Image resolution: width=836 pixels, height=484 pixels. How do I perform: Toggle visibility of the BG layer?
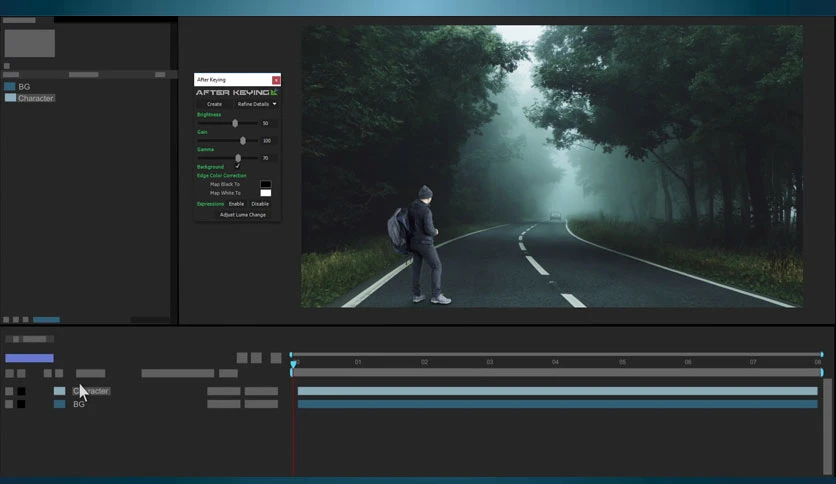coord(9,404)
